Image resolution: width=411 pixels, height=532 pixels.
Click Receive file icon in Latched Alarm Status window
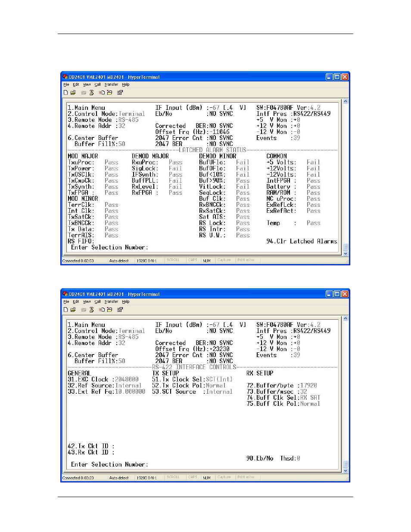pyautogui.click(x=109, y=92)
